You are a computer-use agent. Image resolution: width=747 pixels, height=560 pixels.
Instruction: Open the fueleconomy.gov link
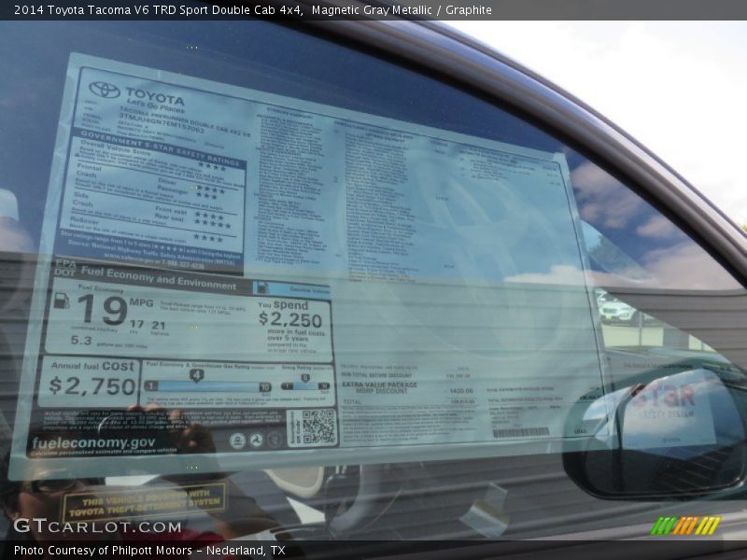click(x=92, y=444)
